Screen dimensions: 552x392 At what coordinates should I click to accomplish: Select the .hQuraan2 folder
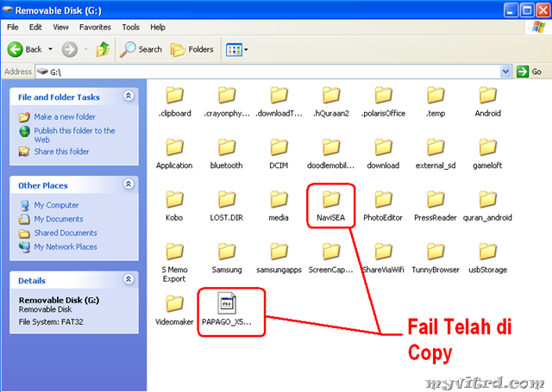point(331,102)
